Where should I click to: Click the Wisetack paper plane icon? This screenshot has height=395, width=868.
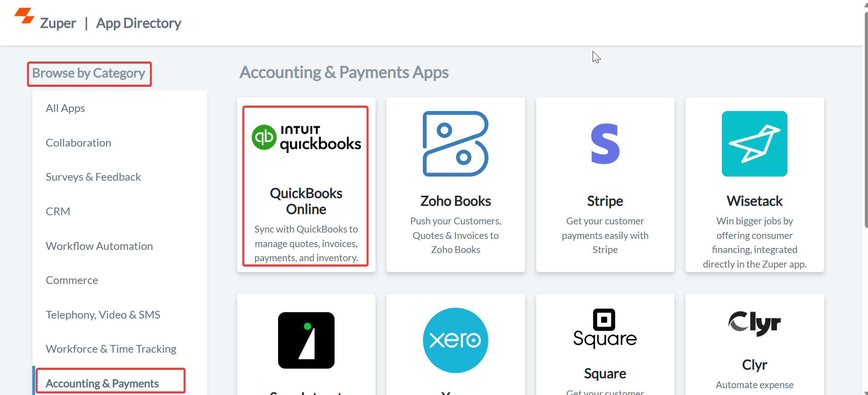pyautogui.click(x=755, y=144)
